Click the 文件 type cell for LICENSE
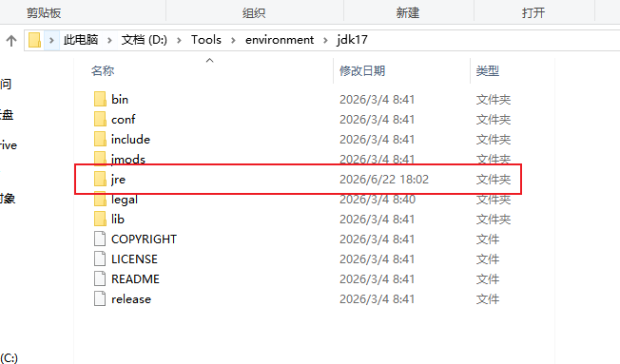The height and width of the screenshot is (364, 620). point(488,259)
